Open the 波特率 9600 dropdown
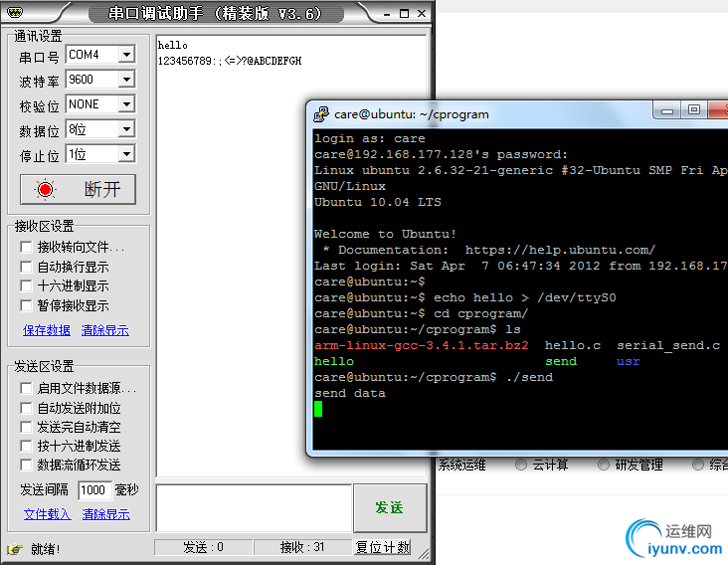This screenshot has height=565, width=728. 126,80
